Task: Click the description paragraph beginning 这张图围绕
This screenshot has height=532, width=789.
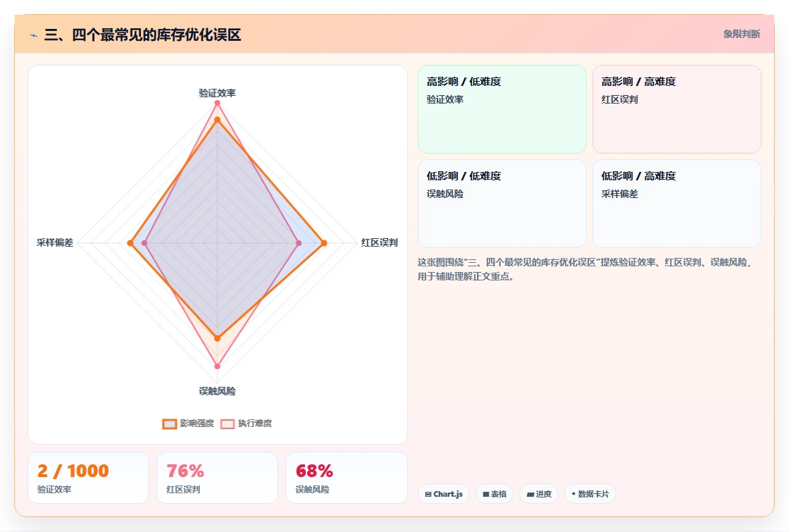Action: coord(584,269)
